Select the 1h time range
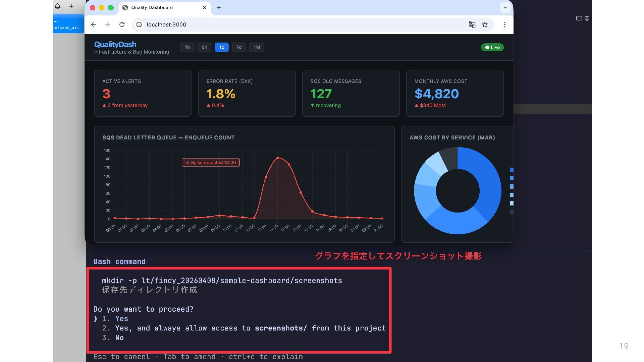The width and height of the screenshot is (644, 362). coord(187,47)
